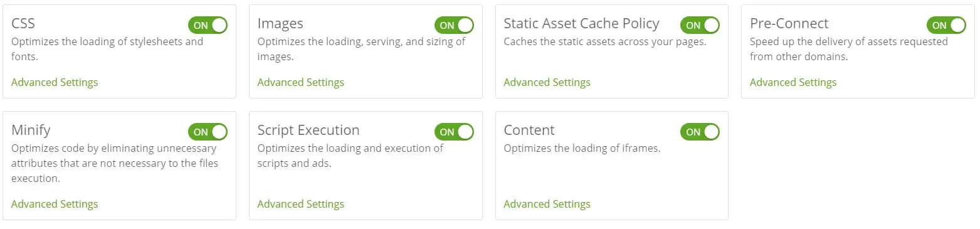Disable the Minify toggle
Image resolution: width=980 pixels, height=229 pixels.
pos(208,132)
